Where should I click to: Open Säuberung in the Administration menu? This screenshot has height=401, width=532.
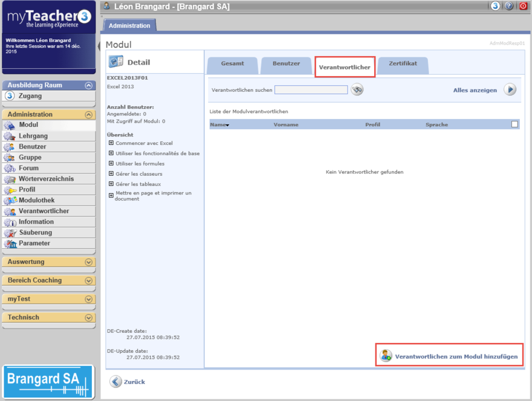[35, 233]
